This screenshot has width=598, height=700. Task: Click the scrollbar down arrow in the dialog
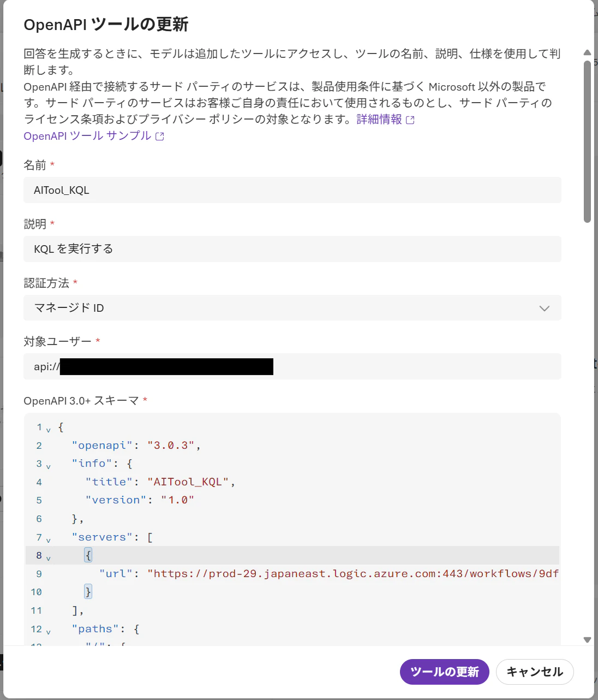(587, 640)
